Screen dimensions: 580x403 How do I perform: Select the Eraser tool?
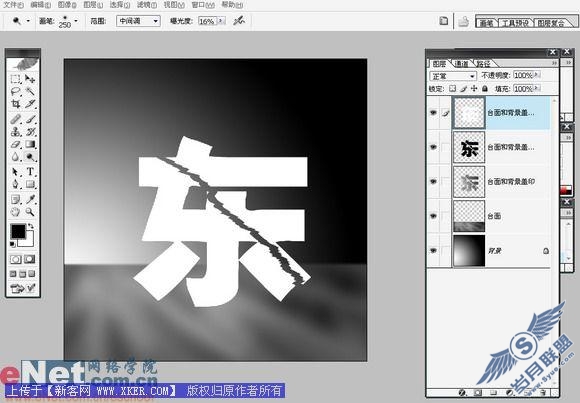(15, 144)
